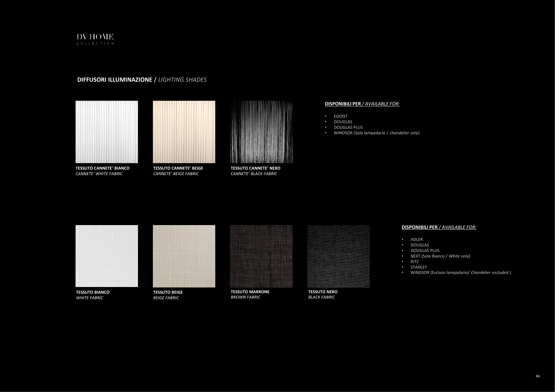Click the plain black fabric swatch

click(x=338, y=256)
